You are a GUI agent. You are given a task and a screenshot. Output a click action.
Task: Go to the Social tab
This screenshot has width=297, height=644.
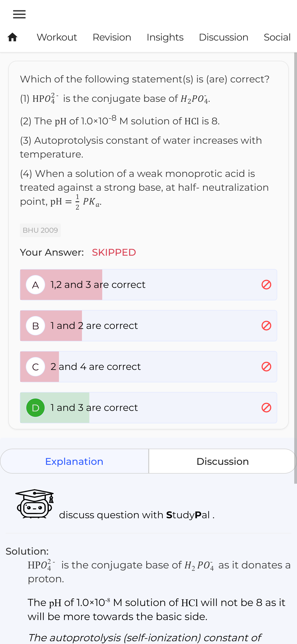point(277,37)
